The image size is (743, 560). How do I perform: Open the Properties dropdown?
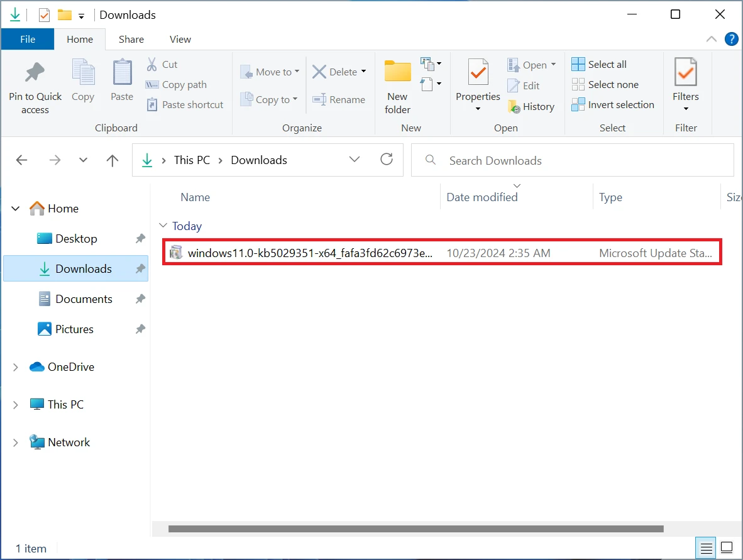click(x=478, y=109)
